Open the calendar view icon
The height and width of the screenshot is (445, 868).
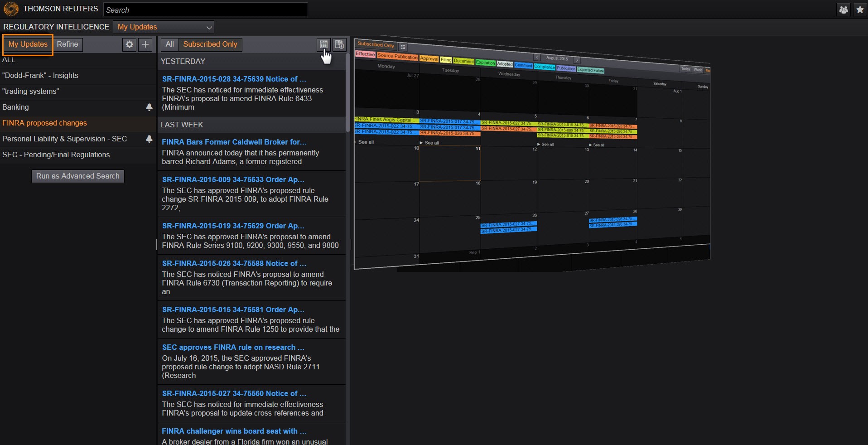coord(323,44)
